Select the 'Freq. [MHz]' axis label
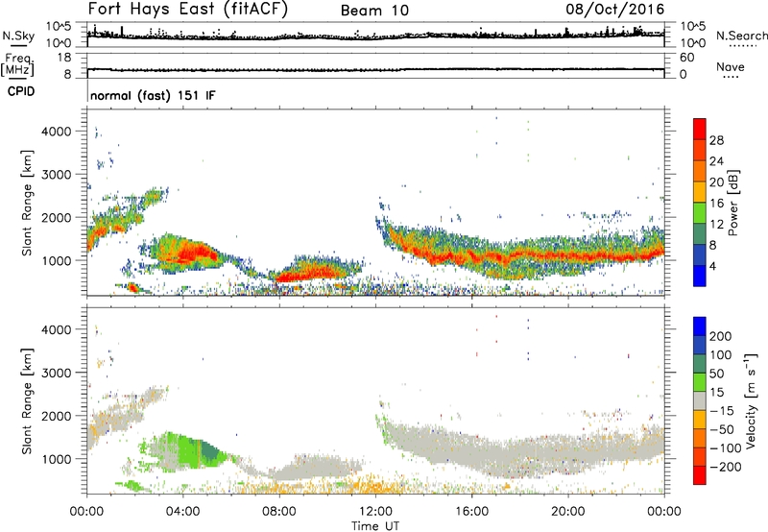The width and height of the screenshot is (768, 532). [x=18, y=64]
